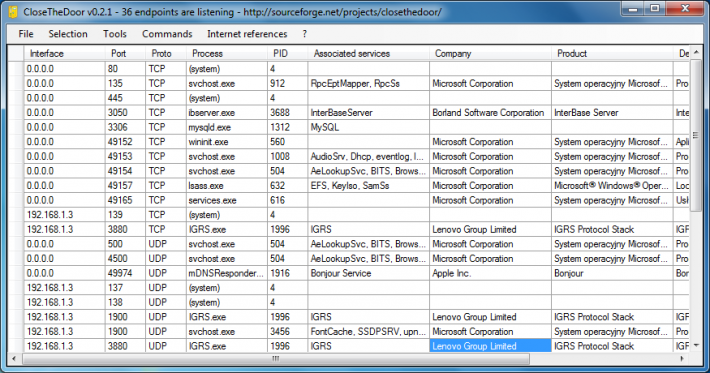This screenshot has width=710, height=373.
Task: Click the CloseTheDoor app icon in title bar
Action: (x=13, y=11)
